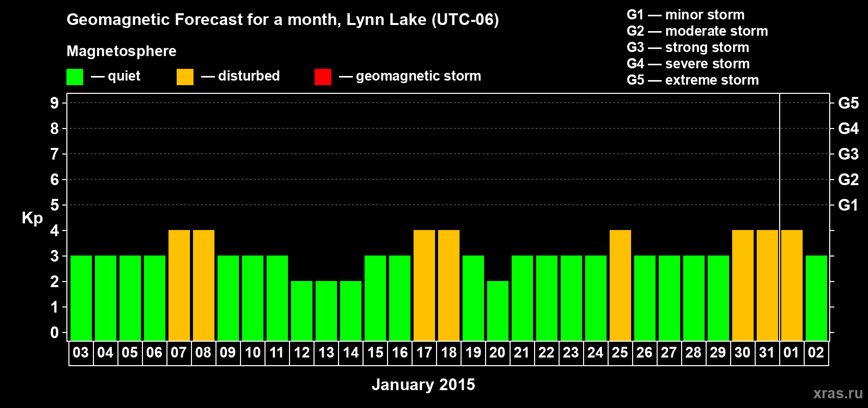Click the green bar for day 23
Screen dimensions: 868x408
(x=571, y=298)
